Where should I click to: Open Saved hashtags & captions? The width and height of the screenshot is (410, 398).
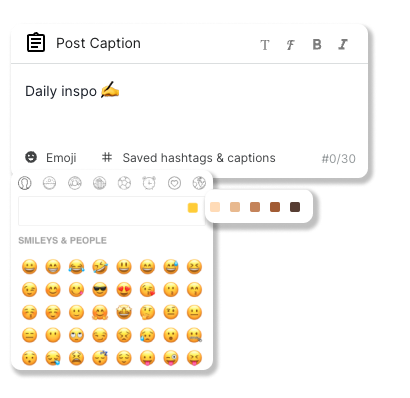coord(189,157)
